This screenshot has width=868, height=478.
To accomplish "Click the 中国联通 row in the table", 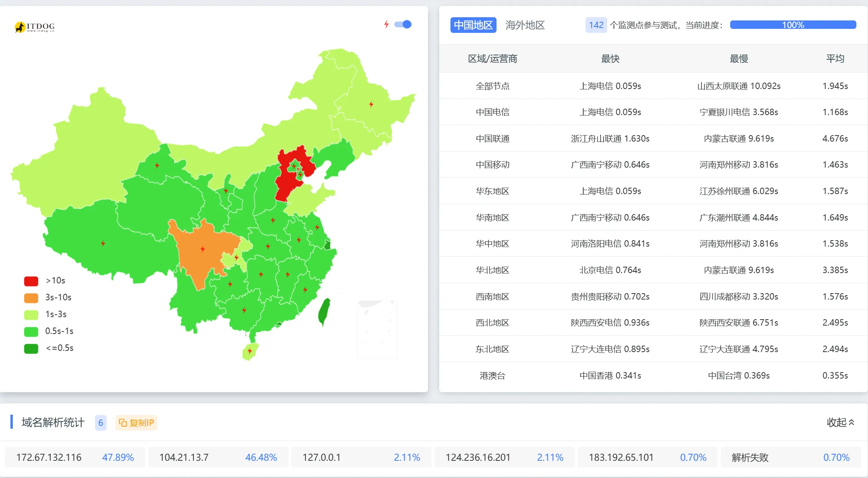I will coord(492,138).
